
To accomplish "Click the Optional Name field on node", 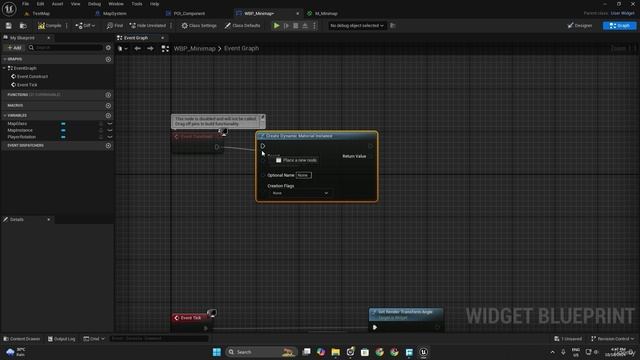I will point(303,175).
